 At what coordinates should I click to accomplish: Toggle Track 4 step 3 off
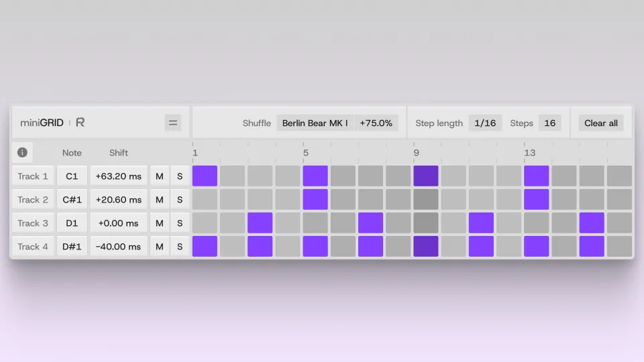(260, 246)
